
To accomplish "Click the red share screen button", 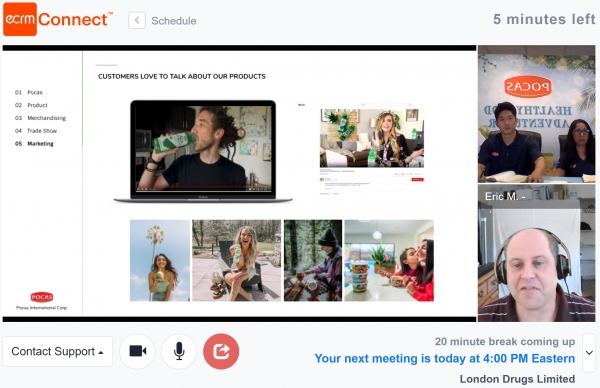I will click(221, 351).
